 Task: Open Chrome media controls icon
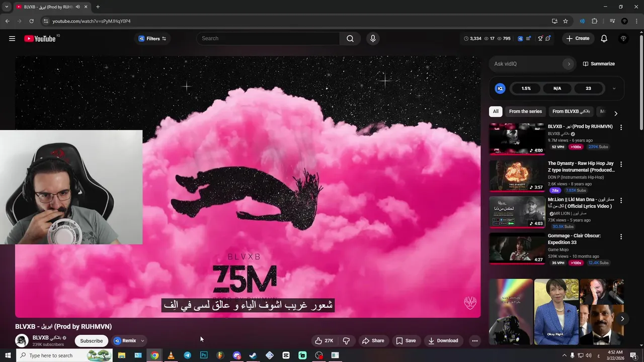pyautogui.click(x=612, y=21)
